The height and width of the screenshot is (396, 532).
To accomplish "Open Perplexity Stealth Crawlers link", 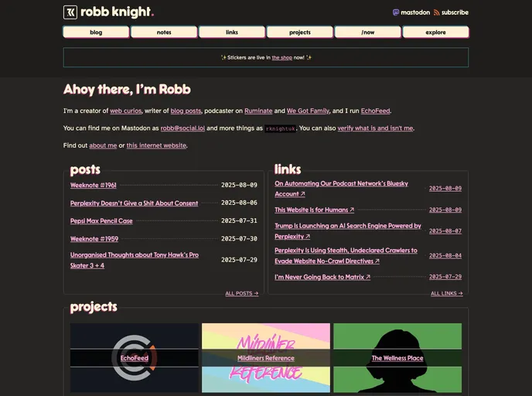I will coord(346,256).
